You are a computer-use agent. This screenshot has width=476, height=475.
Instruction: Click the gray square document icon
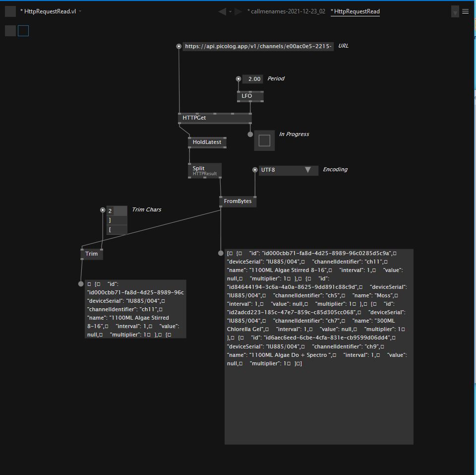10,11
